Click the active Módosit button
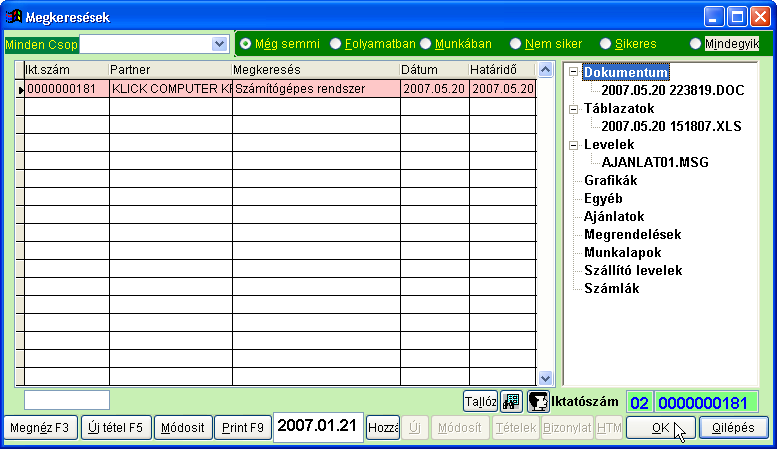The image size is (777, 449). click(183, 427)
